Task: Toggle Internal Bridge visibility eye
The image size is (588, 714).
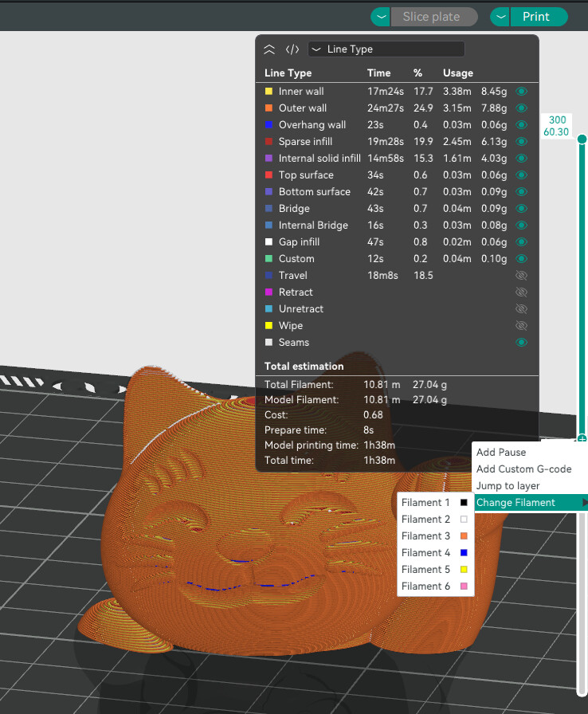Action: tap(522, 226)
